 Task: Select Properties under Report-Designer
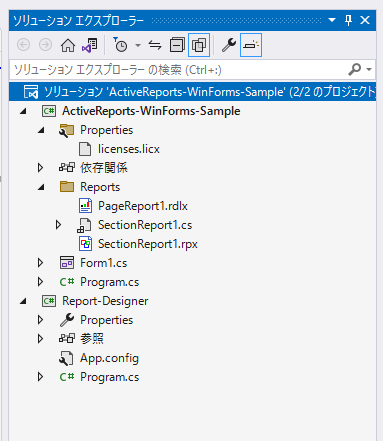tap(106, 320)
